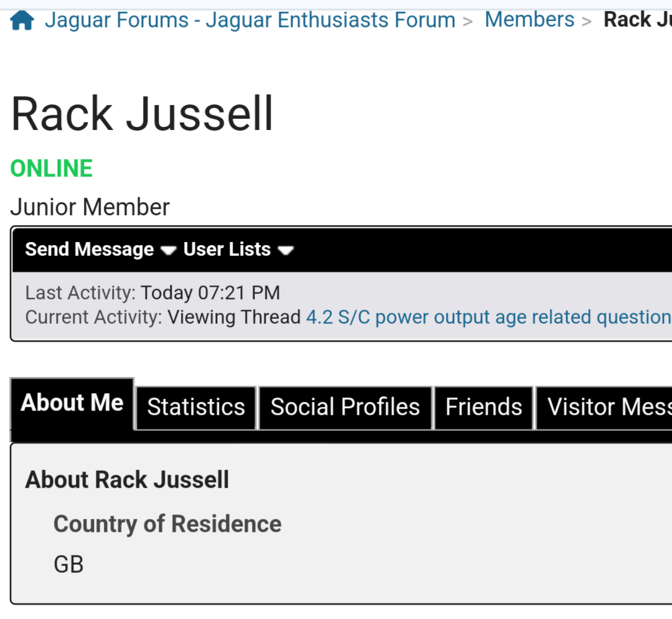Image resolution: width=672 pixels, height=619 pixels.
Task: Click the GB country value
Action: (68, 564)
